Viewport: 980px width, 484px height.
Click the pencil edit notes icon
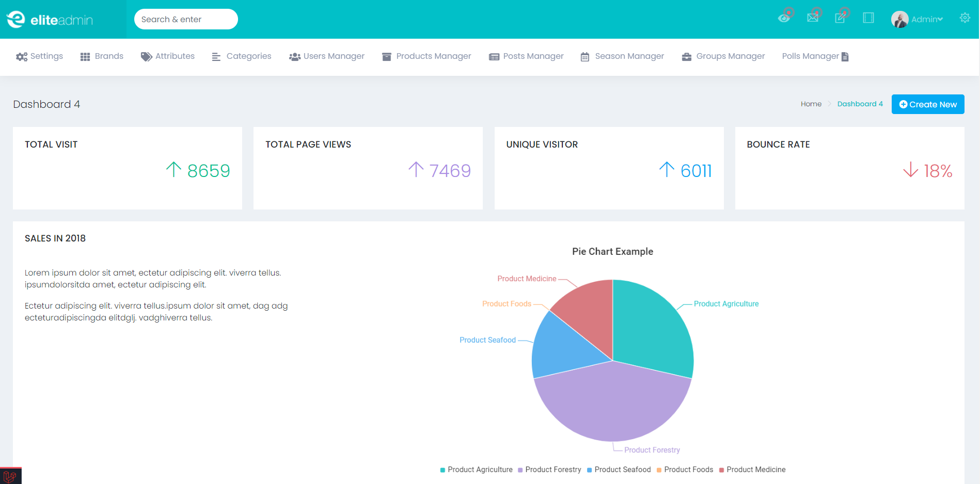coord(840,18)
